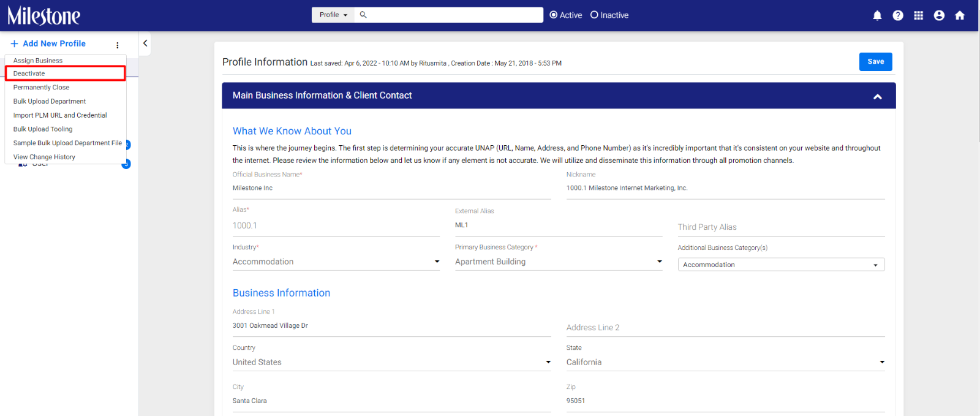Image resolution: width=980 pixels, height=416 pixels.
Task: Click the Alias field showing 1000.1
Action: [x=336, y=225]
